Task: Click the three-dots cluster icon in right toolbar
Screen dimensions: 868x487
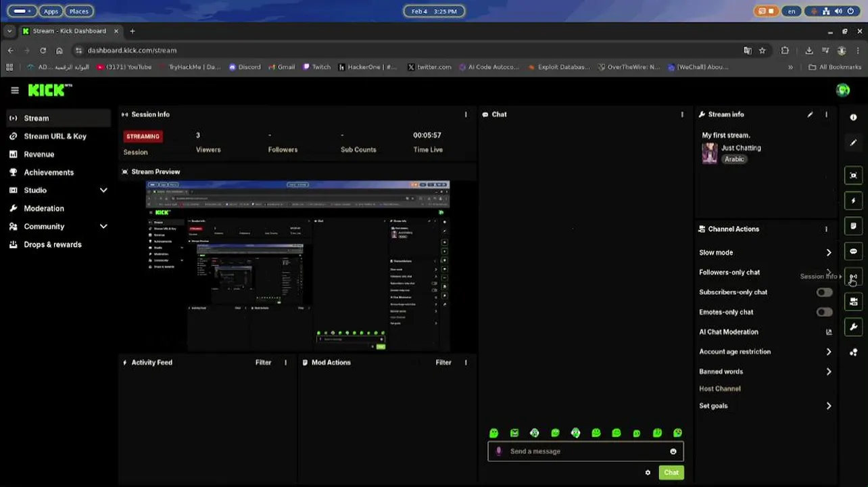Action: coord(853,352)
